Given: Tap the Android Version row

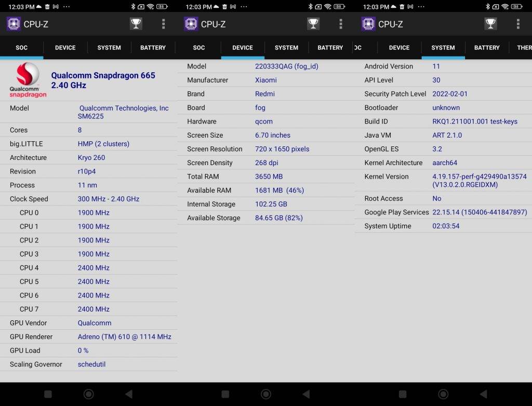Looking at the screenshot, I should point(444,66).
